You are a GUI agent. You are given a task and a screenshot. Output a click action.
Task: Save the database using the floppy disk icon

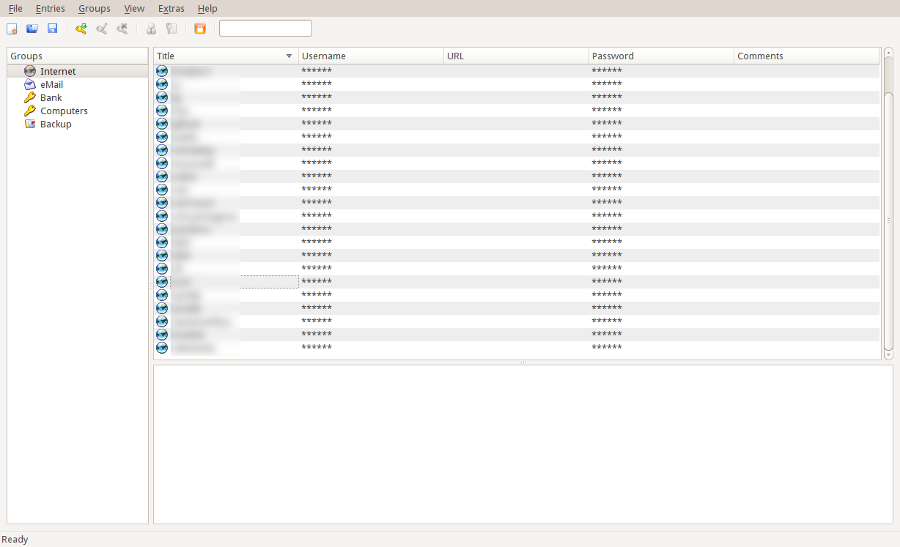tap(52, 29)
